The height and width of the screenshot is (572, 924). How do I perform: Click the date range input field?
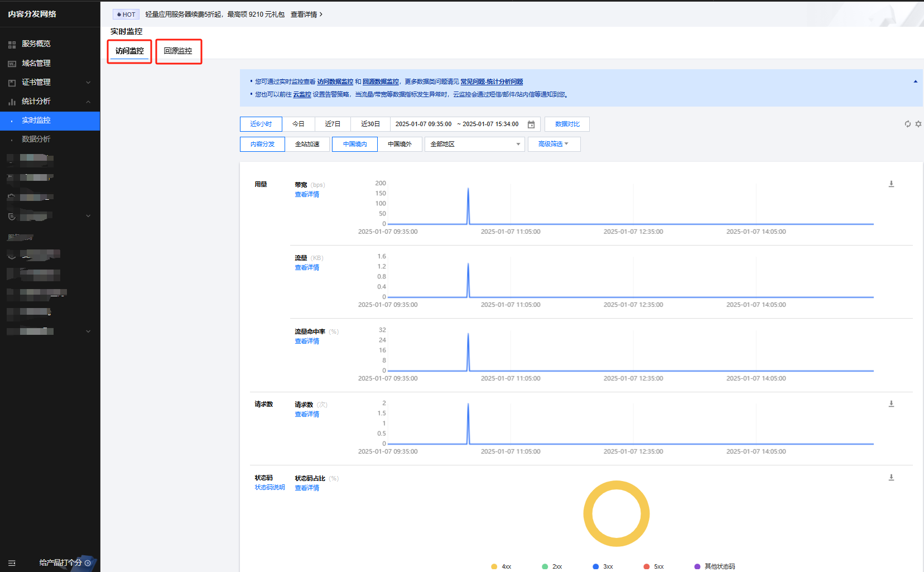coord(456,124)
